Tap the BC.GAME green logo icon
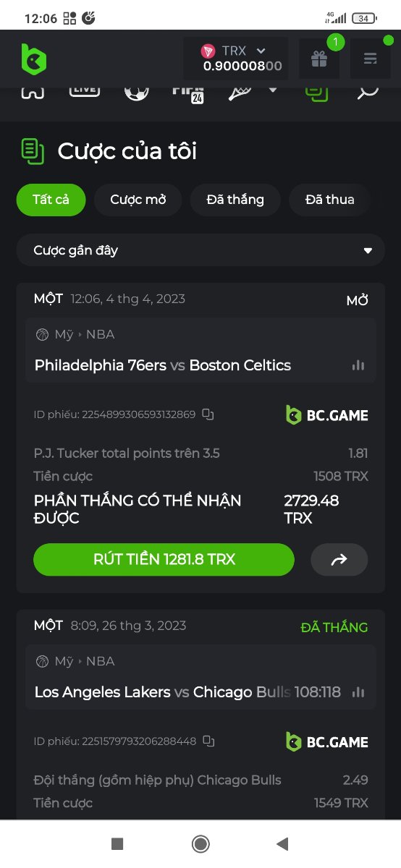The image size is (401, 868). pyautogui.click(x=33, y=59)
